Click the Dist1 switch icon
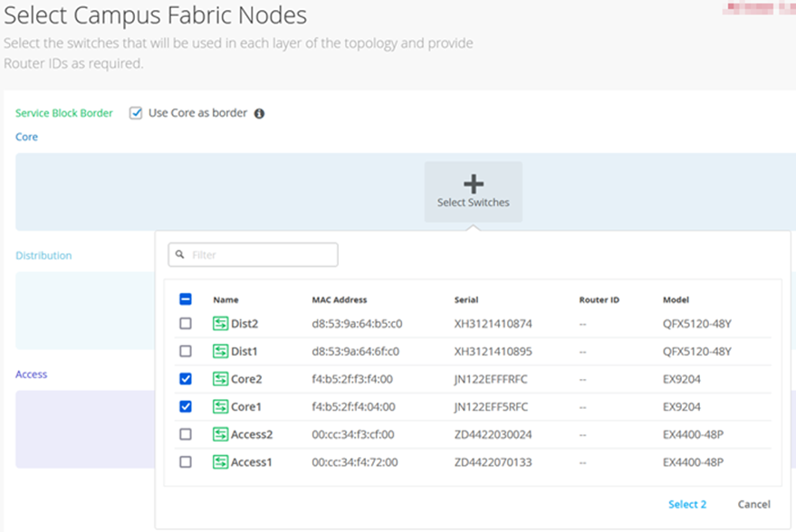This screenshot has width=796, height=532. (220, 351)
